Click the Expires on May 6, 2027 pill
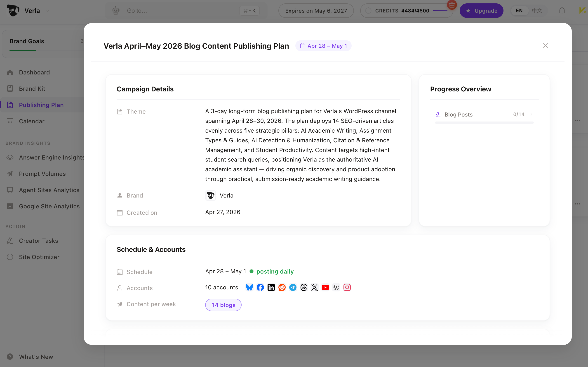The height and width of the screenshot is (367, 588). click(316, 11)
